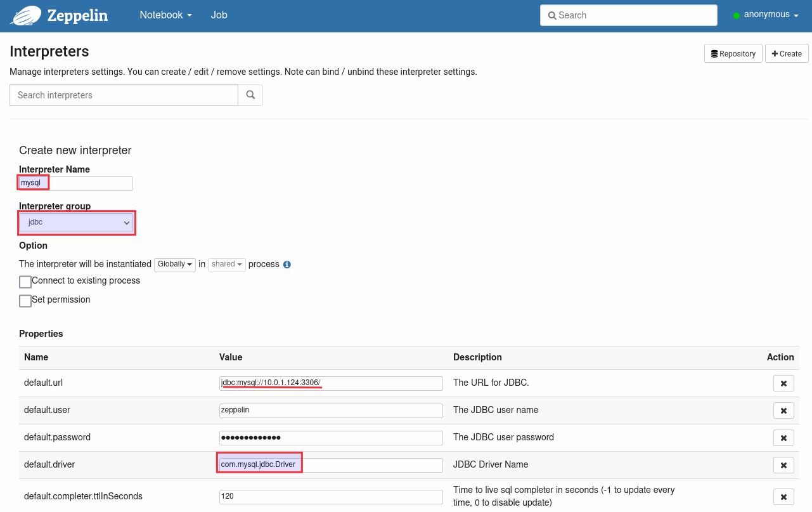The image size is (812, 512).
Task: Go to the Job page
Action: 219,15
